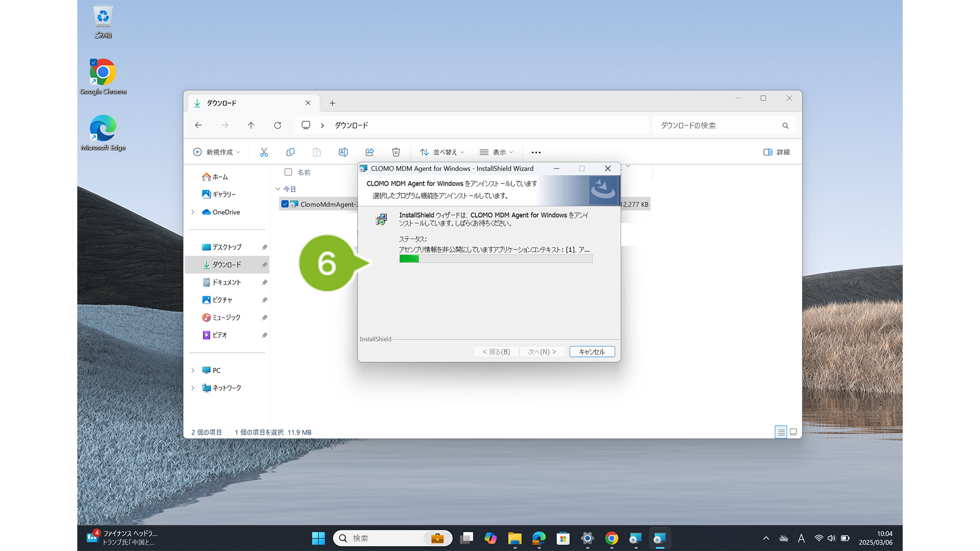Refresh the Downloads folder view
980x551 pixels.
click(x=278, y=126)
